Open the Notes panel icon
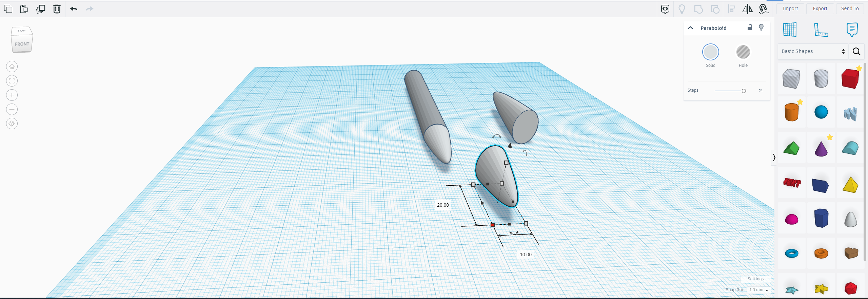The height and width of the screenshot is (299, 868). 852,30
